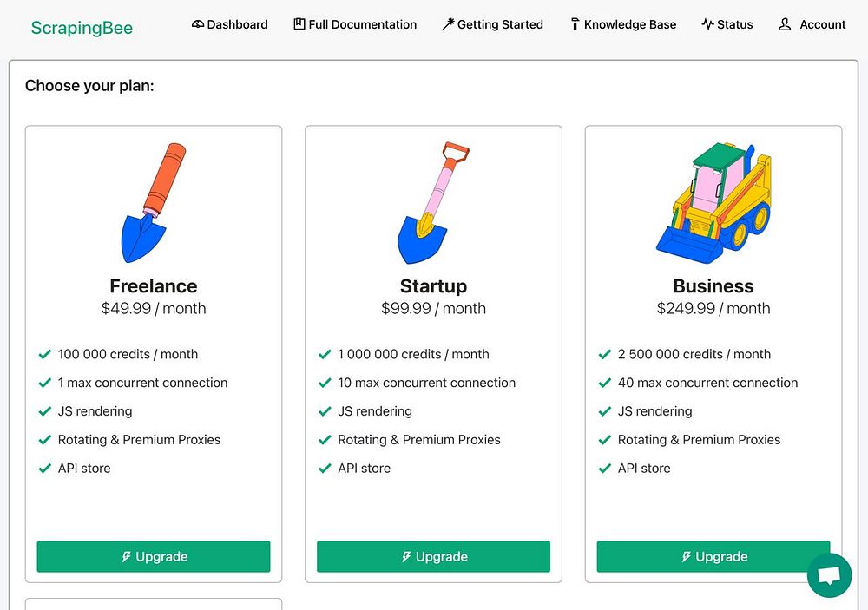Go to the Knowledge Base page
Viewport: 868px width, 610px height.
[629, 24]
